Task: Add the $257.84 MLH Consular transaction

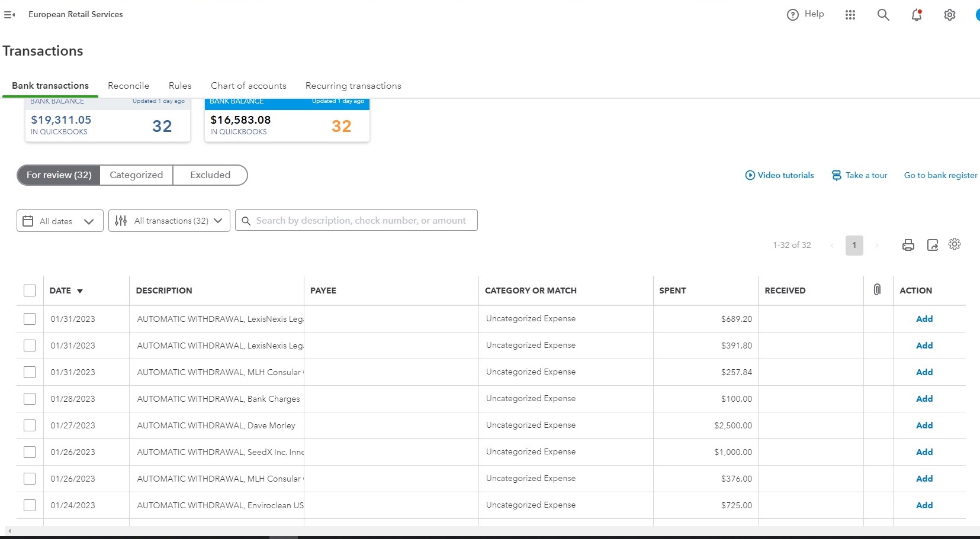Action: (924, 372)
